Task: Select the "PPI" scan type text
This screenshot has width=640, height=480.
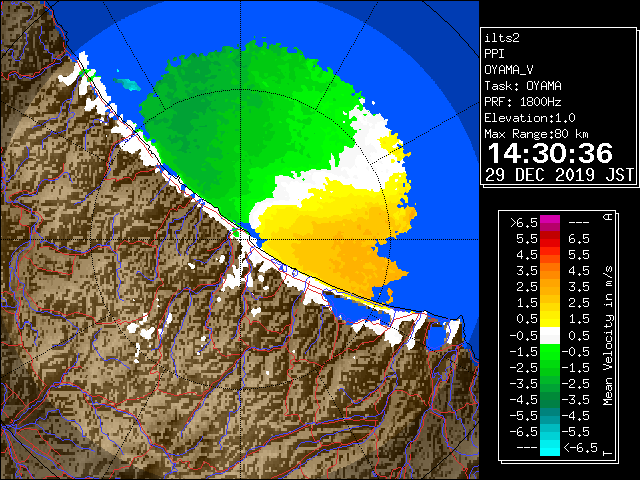Action: [x=494, y=54]
